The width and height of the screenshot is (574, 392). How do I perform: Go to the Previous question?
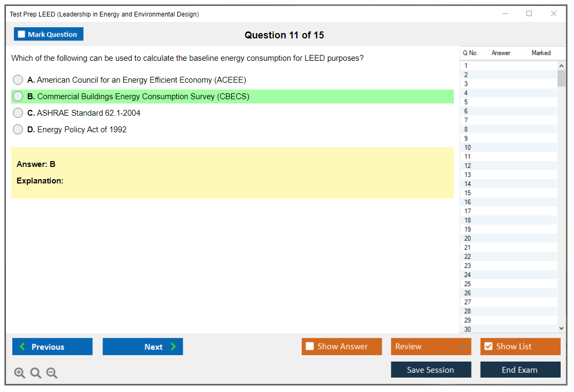52,347
